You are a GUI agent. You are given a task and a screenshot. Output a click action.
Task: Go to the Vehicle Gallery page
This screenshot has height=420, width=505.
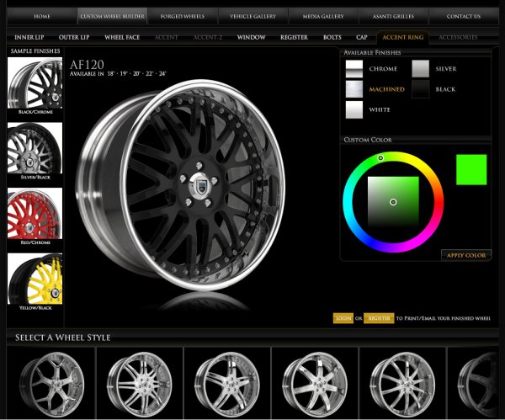[x=252, y=16]
